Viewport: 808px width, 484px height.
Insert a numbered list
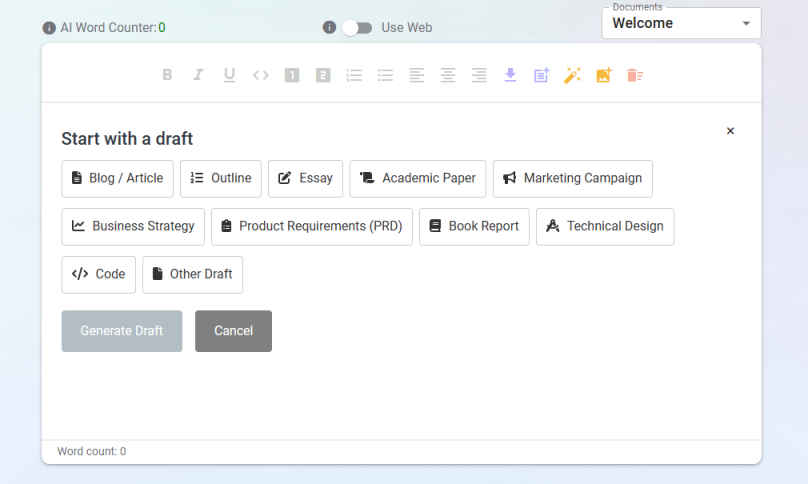click(354, 75)
